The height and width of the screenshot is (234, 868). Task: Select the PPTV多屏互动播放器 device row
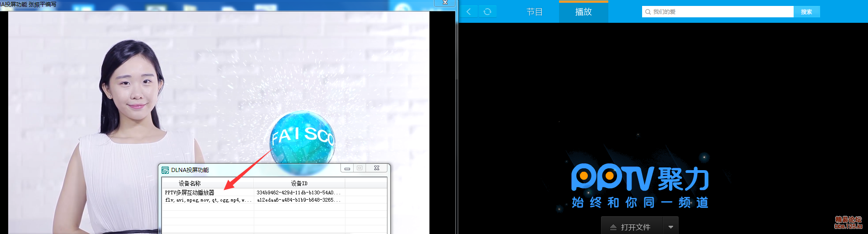(274, 192)
